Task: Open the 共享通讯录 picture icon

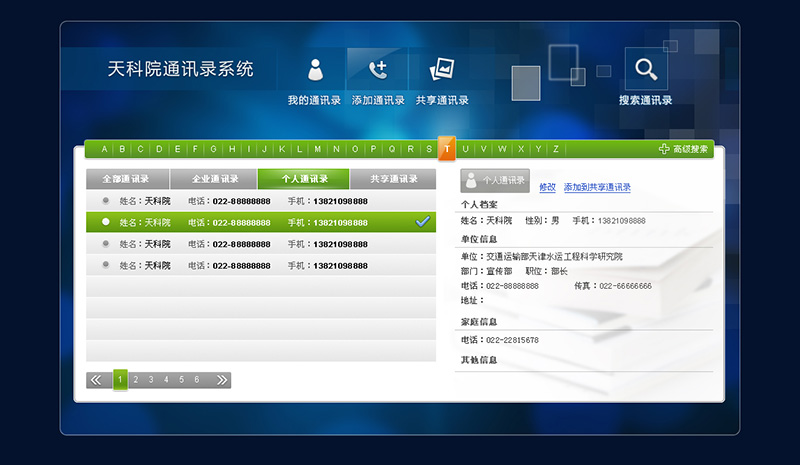Action: [x=442, y=70]
